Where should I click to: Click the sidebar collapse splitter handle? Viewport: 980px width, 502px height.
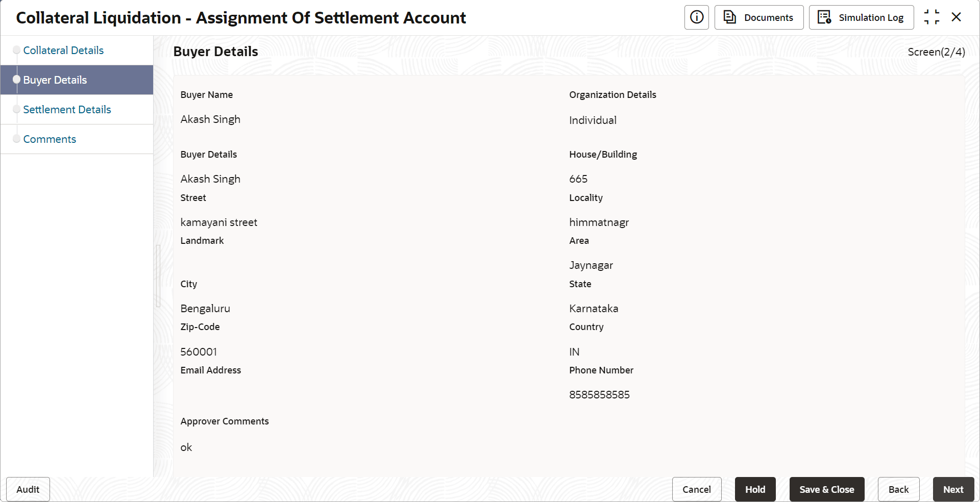coord(158,275)
